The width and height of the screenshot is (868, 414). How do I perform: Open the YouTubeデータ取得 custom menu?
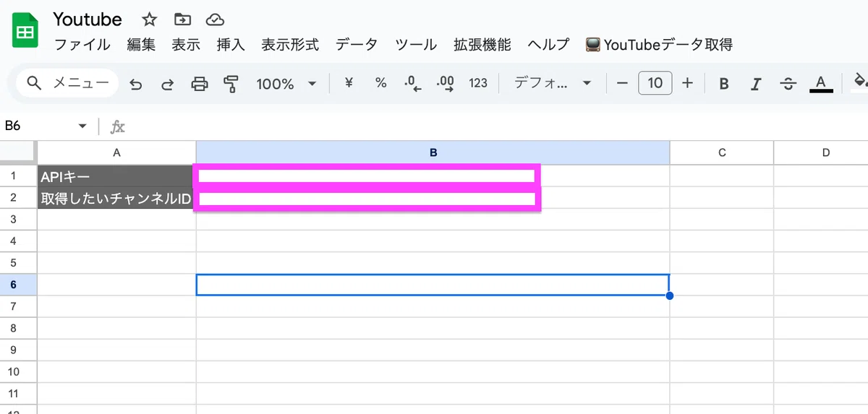point(659,45)
